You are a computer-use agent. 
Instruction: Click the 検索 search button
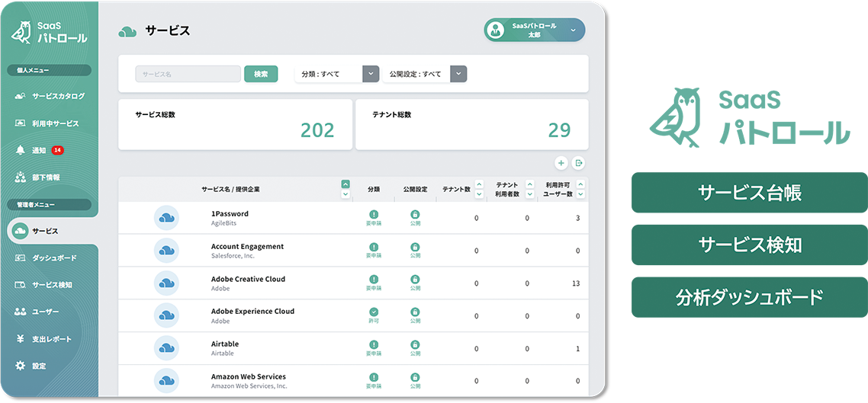click(x=261, y=74)
